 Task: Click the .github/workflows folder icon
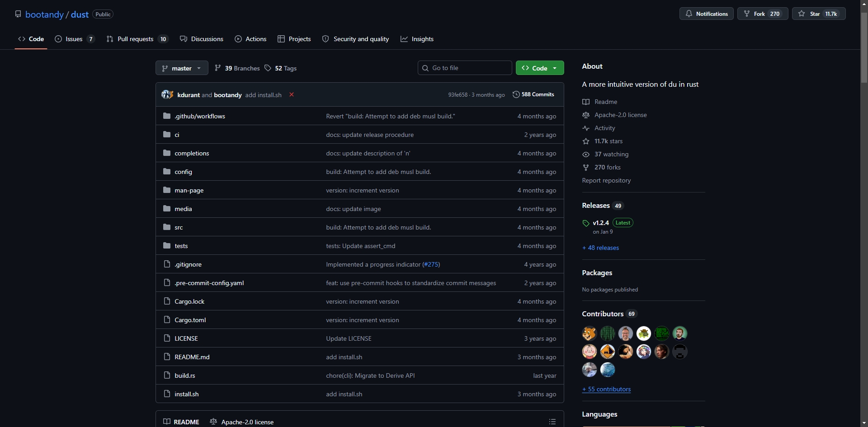[x=167, y=116]
